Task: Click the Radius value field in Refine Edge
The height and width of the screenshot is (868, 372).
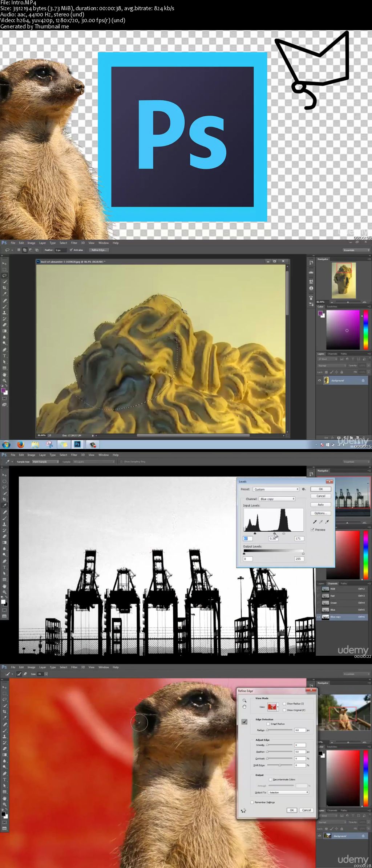Action: [300, 730]
